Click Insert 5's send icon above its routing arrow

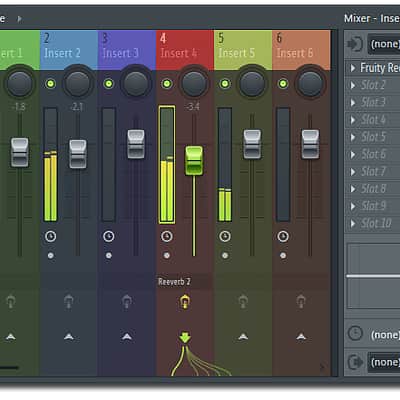(243, 302)
